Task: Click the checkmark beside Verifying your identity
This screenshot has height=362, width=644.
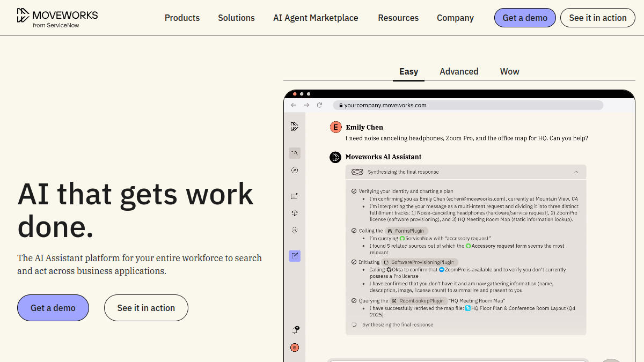Action: coord(354,191)
